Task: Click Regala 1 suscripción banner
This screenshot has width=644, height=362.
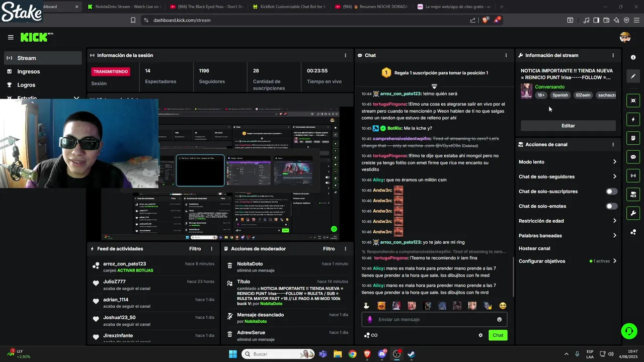Action: tap(434, 73)
